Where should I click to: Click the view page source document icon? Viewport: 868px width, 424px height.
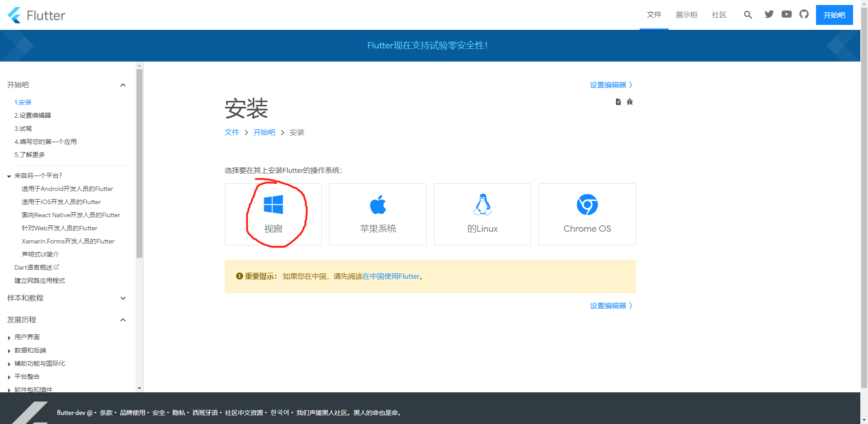(x=618, y=102)
